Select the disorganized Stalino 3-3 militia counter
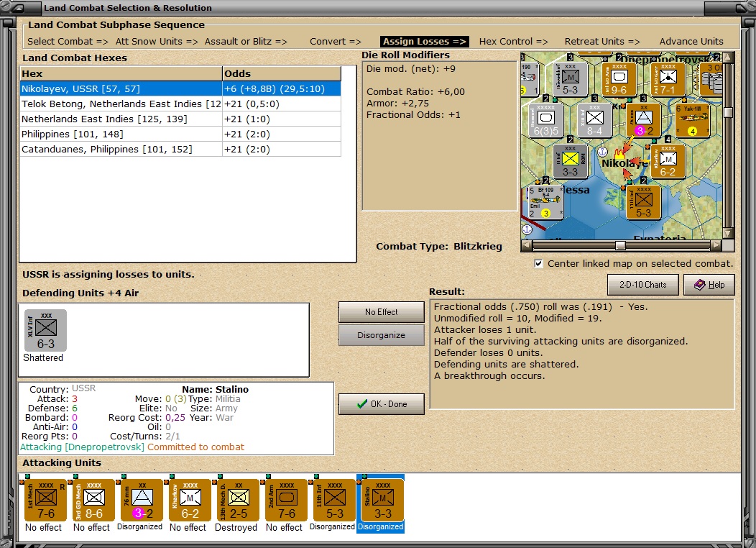 [380, 500]
